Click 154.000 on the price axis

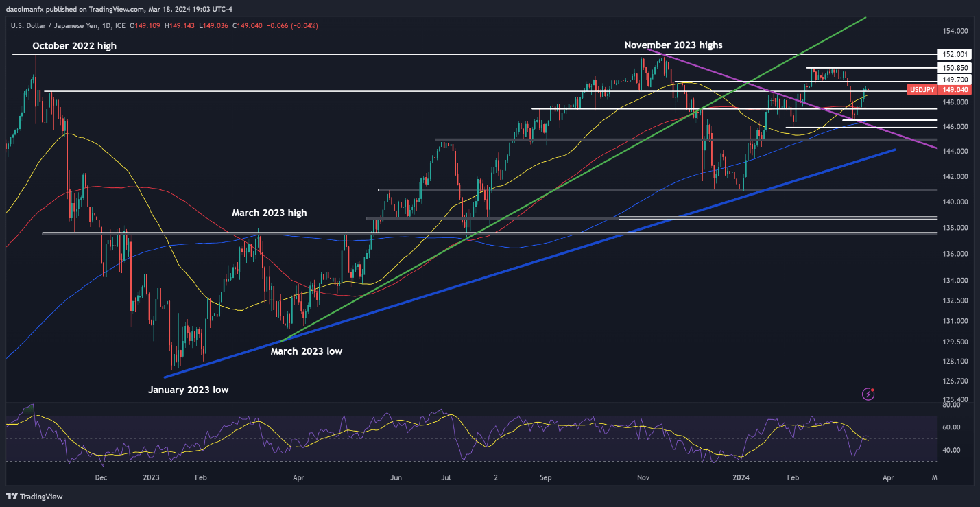pos(954,32)
